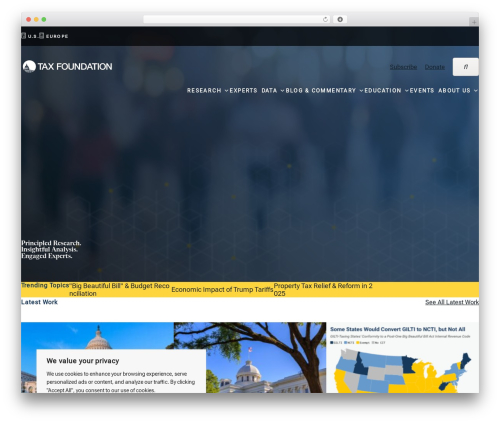The height and width of the screenshot is (423, 500).
Task: Open the search button in header
Action: point(465,67)
